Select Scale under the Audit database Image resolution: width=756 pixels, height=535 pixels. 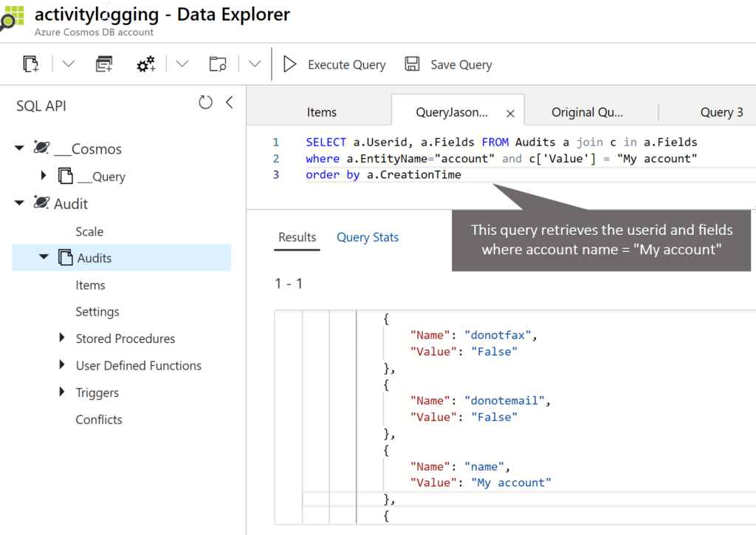coord(89,231)
